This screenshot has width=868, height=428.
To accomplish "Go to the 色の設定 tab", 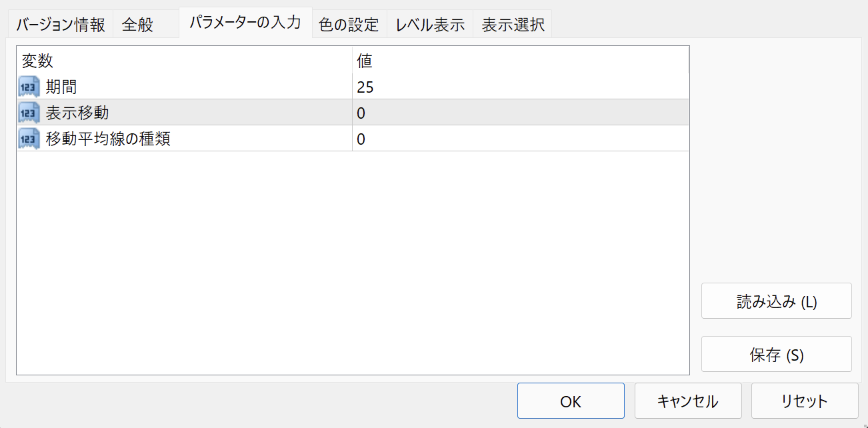I will tap(349, 25).
